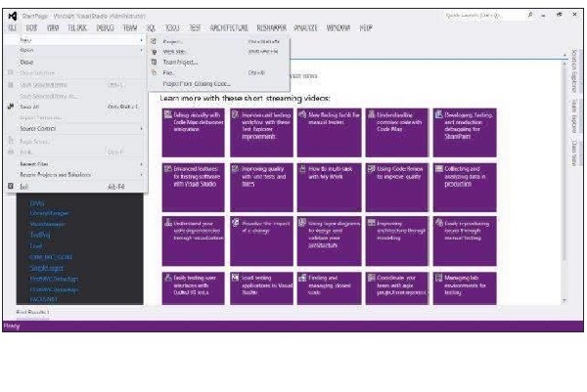Open the ANALYZE menu

click(305, 28)
